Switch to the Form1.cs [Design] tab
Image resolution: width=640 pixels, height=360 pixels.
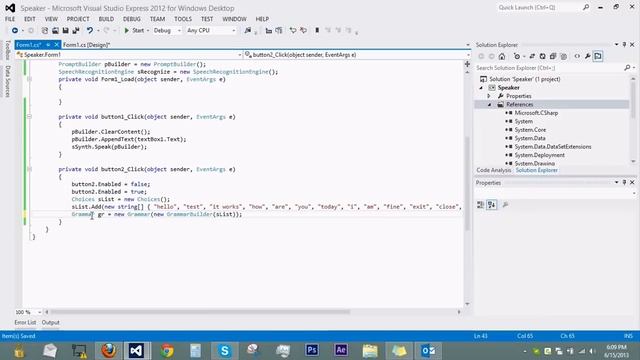pyautogui.click(x=87, y=45)
